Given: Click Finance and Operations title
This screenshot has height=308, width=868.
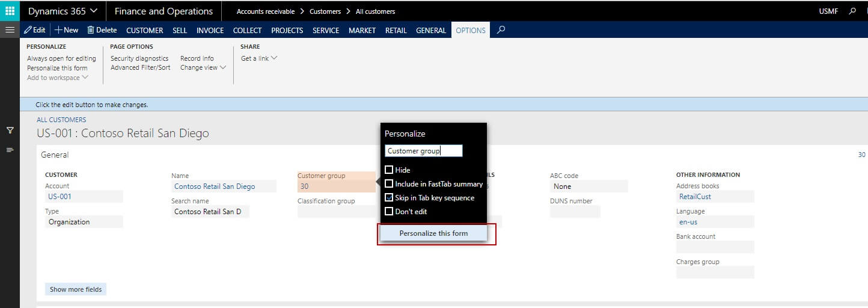Looking at the screenshot, I should coord(164,11).
